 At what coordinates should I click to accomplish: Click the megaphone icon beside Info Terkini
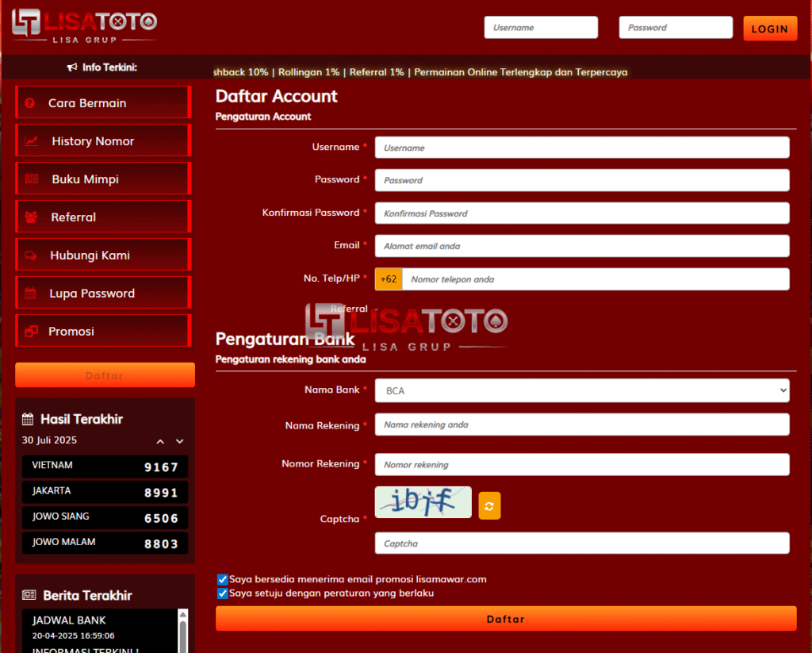tap(72, 67)
